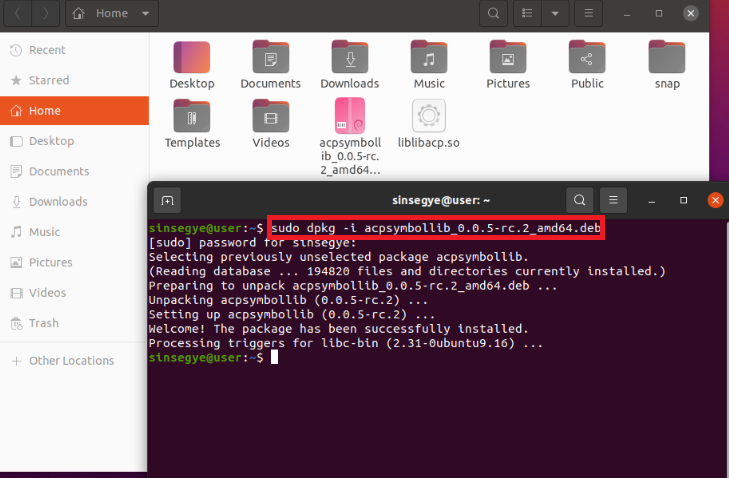The width and height of the screenshot is (729, 478).
Task: Select Recent in the Files sidebar
Action: pyautogui.click(x=74, y=50)
